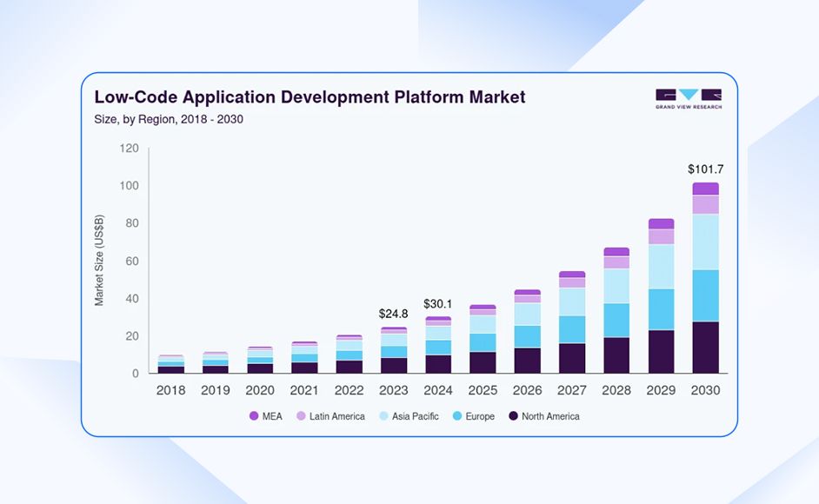This screenshot has width=819, height=504.
Task: Click the 2026 x-axis label
Action: click(527, 391)
